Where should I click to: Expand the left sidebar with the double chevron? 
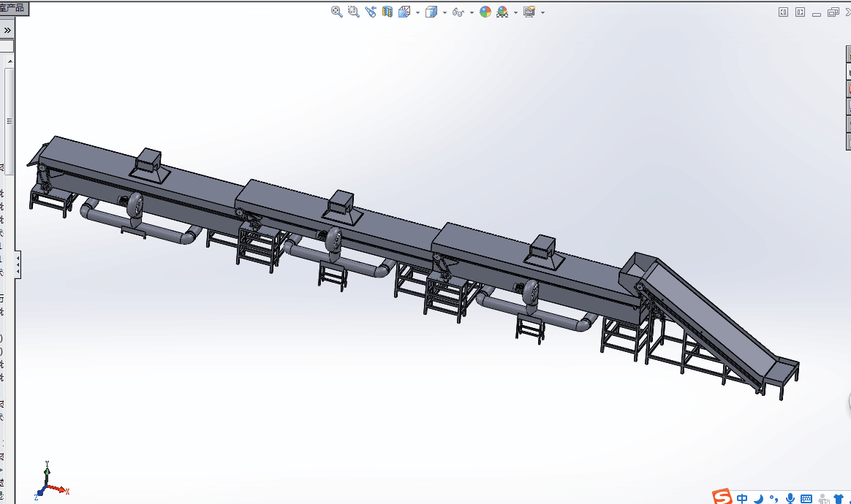pyautogui.click(x=7, y=30)
